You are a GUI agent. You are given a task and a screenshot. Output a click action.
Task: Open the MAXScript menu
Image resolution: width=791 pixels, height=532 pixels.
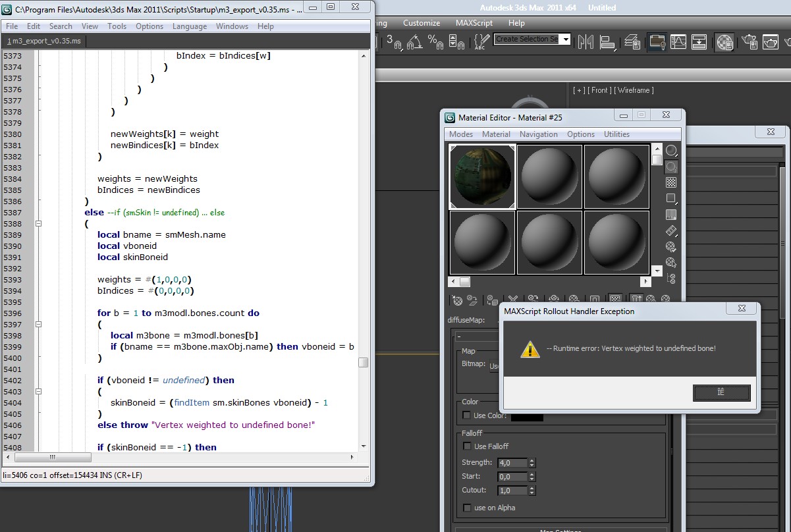coord(474,23)
